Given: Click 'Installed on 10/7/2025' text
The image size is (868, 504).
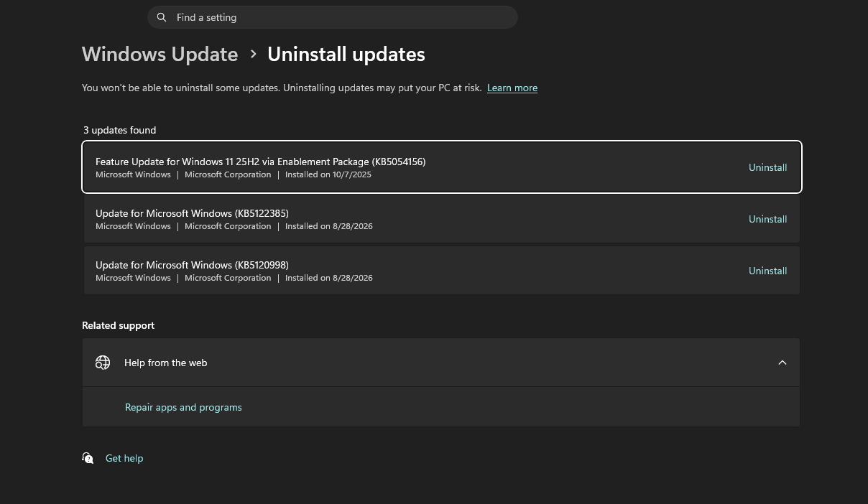Looking at the screenshot, I should (x=328, y=174).
